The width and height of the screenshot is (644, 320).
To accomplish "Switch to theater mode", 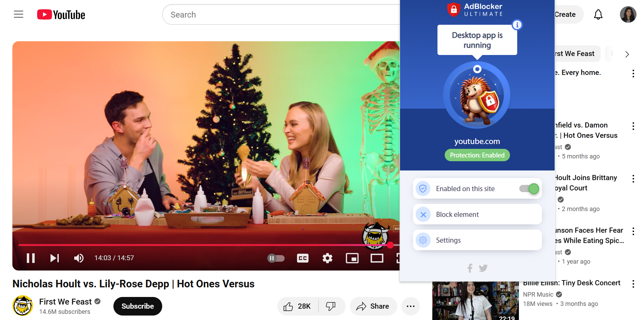I will (377, 258).
